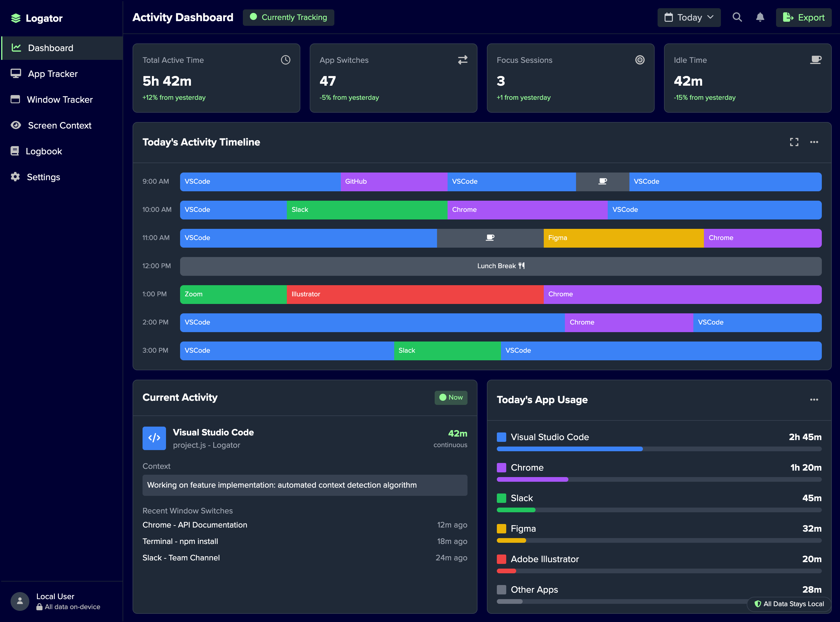Go to Dashboard in sidebar

(62, 48)
